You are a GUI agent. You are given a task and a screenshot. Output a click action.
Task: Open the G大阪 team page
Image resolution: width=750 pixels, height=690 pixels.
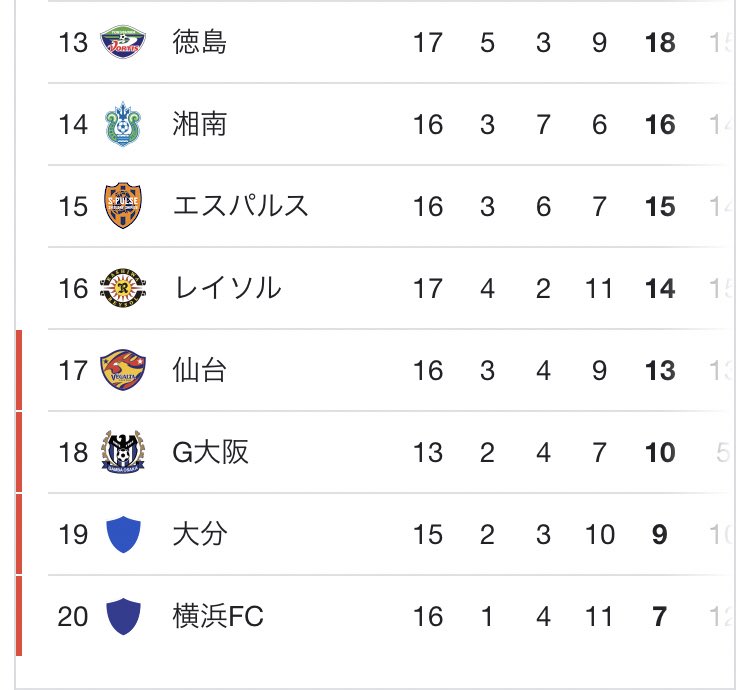tap(210, 453)
